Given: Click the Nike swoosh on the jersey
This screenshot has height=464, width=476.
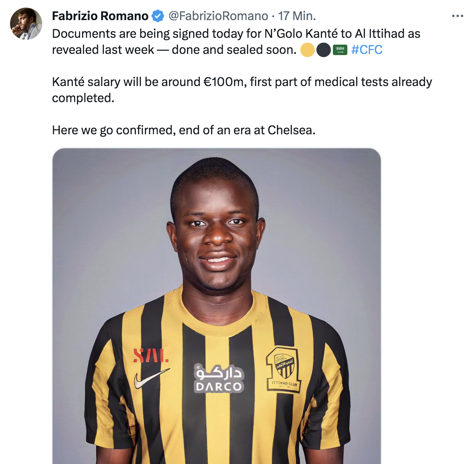Looking at the screenshot, I should [x=152, y=378].
